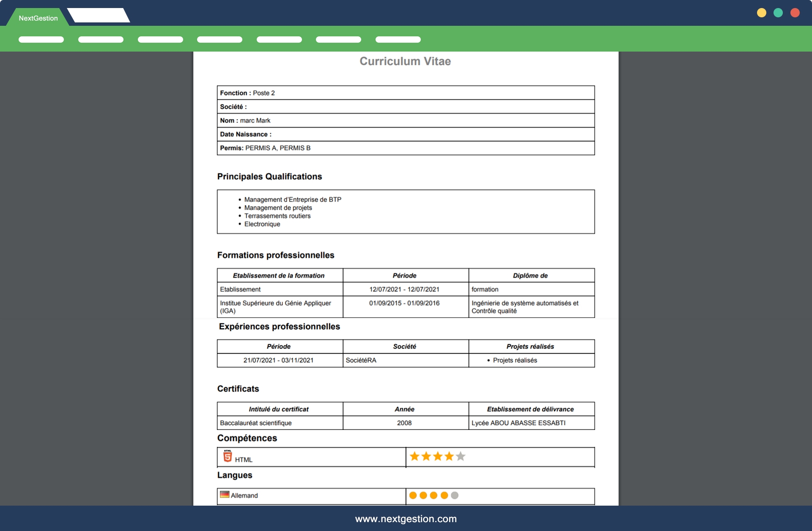
Task: Click the Etablissement de la formation header
Action: 279,276
